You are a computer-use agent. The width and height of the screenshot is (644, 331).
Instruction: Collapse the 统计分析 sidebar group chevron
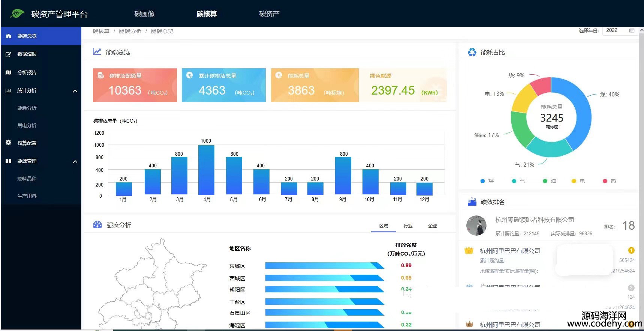75,91
